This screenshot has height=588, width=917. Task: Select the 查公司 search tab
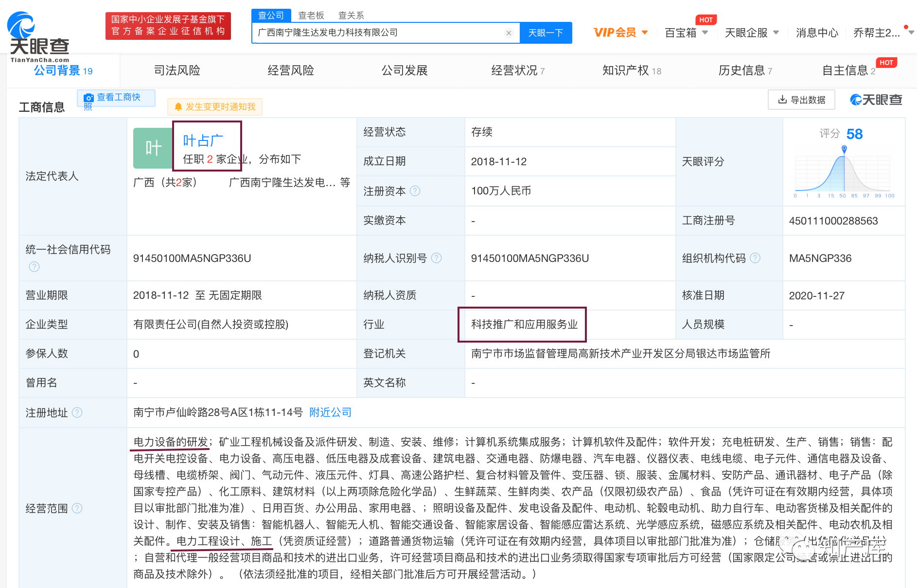(x=271, y=15)
